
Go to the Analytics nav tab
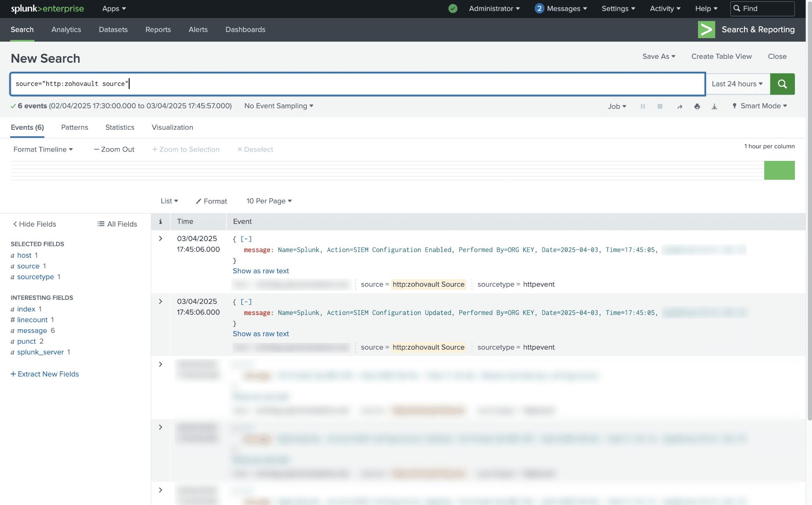coord(66,29)
